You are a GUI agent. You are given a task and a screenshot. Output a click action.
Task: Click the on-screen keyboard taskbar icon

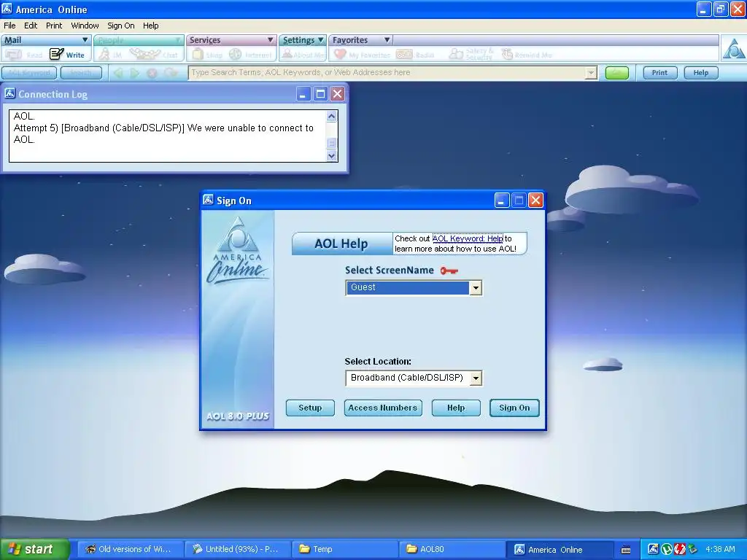click(x=626, y=550)
